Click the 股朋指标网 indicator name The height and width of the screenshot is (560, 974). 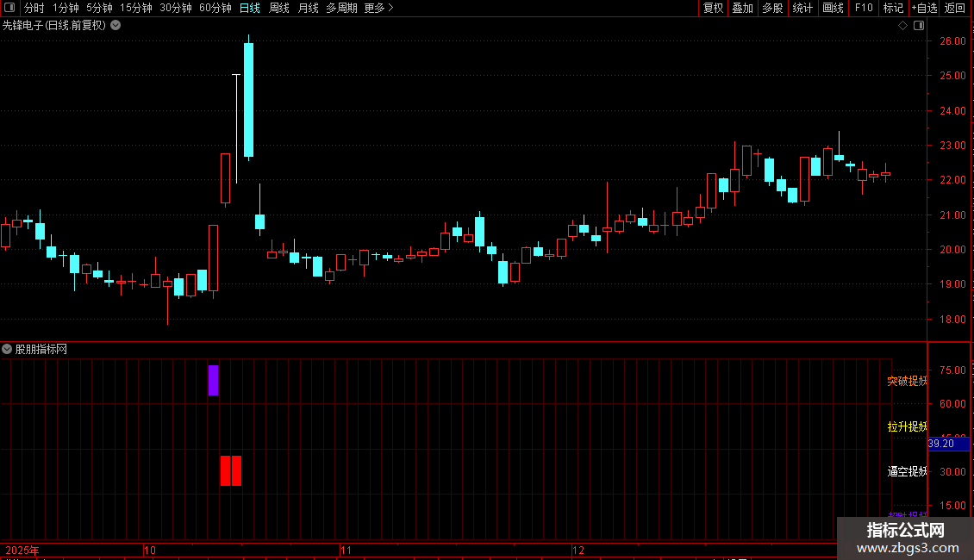[41, 350]
